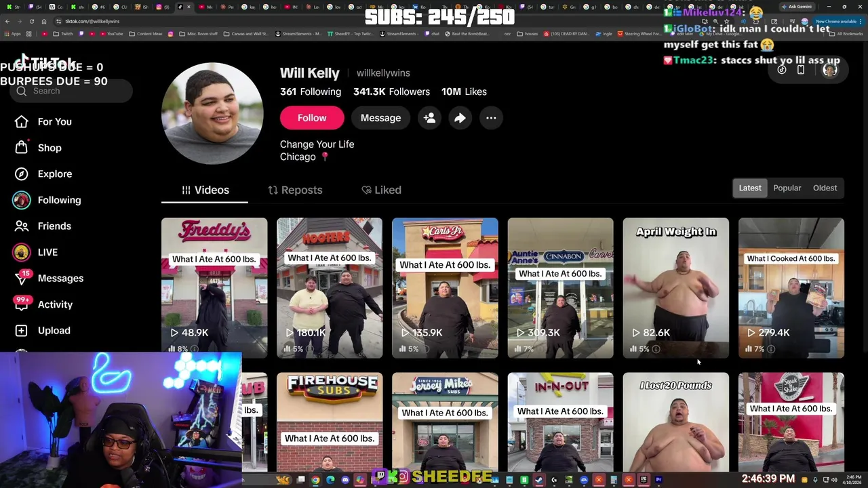Select the Videos tab

click(x=205, y=190)
